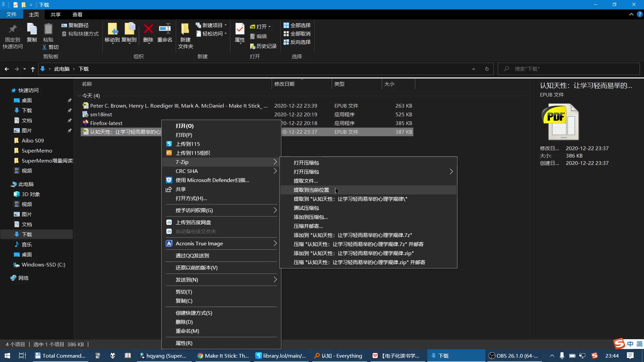Screen dimensions: 644x362
Task: Click the Help question mark icon
Action: pyautogui.click(x=640, y=14)
